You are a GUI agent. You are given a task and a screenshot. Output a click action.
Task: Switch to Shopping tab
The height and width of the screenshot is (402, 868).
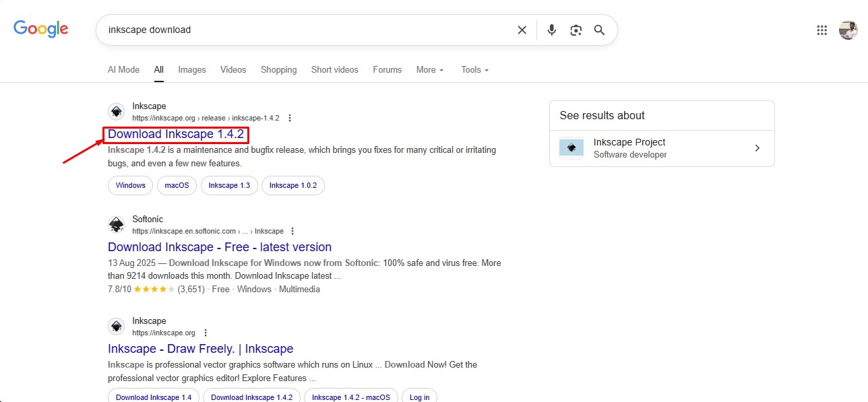(278, 69)
